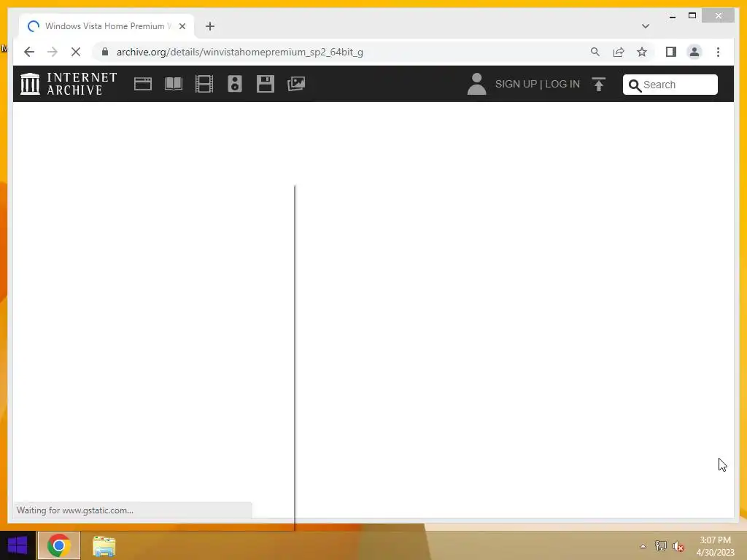Screen dimensions: 747x560
Task: Open Chrome's three-dot menu
Action: [718, 52]
